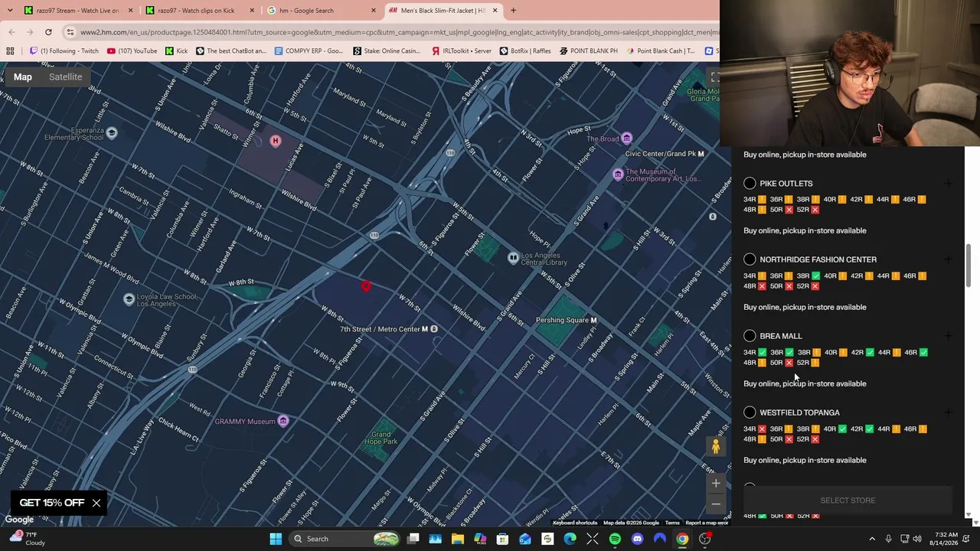Click Loyola Law School map pin
This screenshot has height=551, width=980.
click(129, 299)
